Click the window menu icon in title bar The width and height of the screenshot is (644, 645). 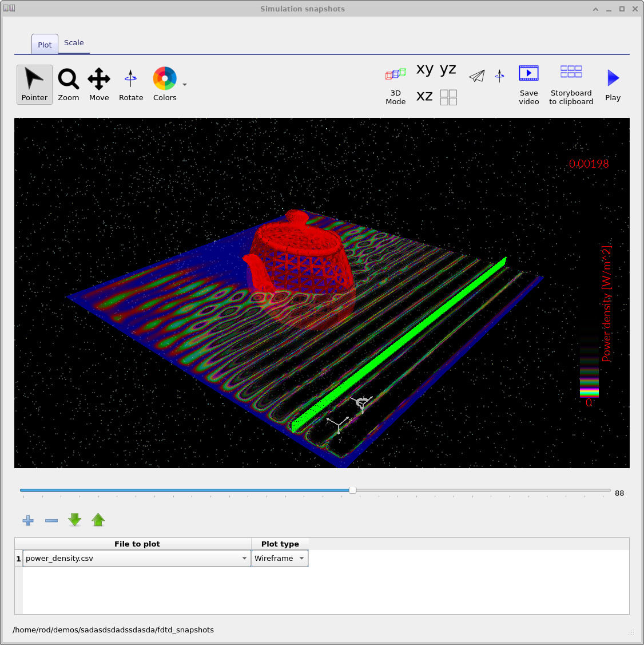(9, 8)
